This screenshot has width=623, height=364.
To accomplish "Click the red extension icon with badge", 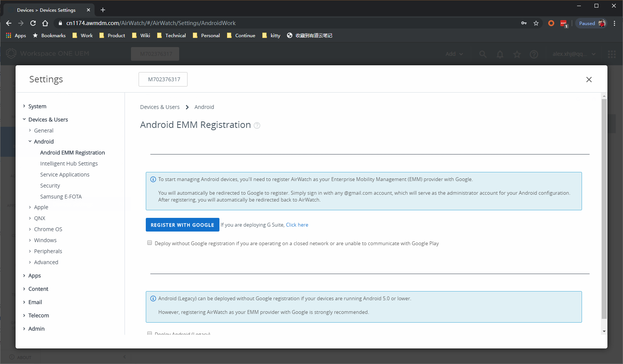I will (x=564, y=24).
